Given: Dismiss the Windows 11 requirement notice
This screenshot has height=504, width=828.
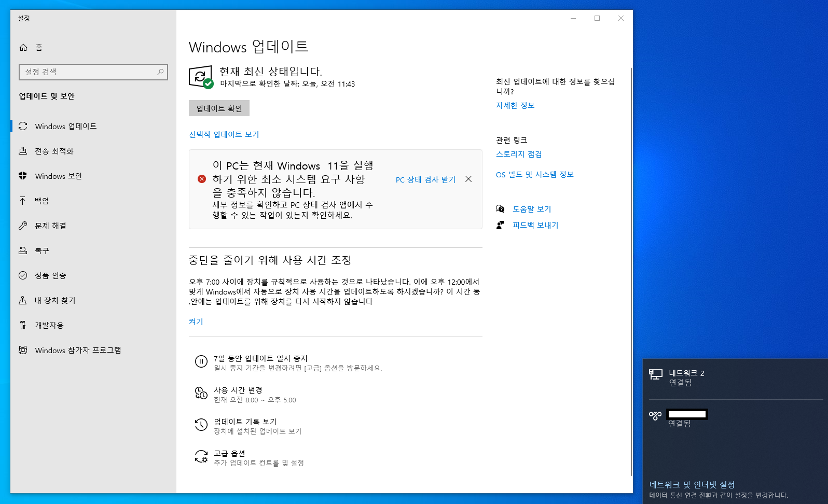Looking at the screenshot, I should pyautogui.click(x=468, y=179).
